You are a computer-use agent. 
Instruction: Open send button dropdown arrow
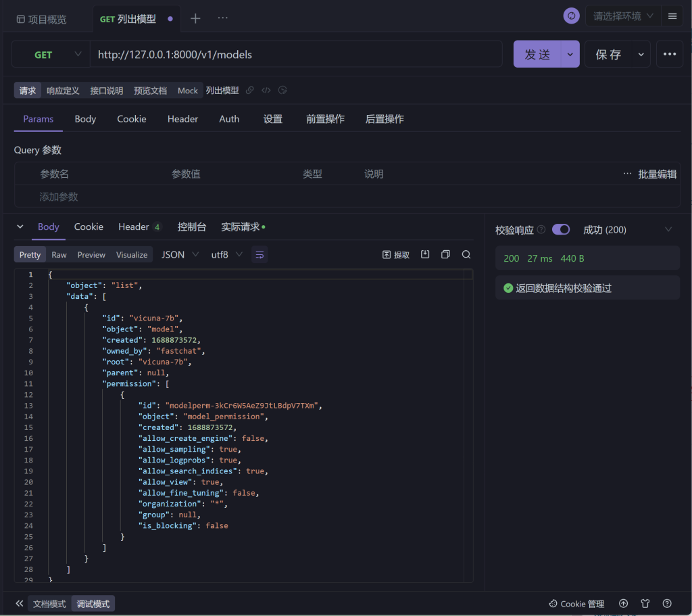(570, 54)
